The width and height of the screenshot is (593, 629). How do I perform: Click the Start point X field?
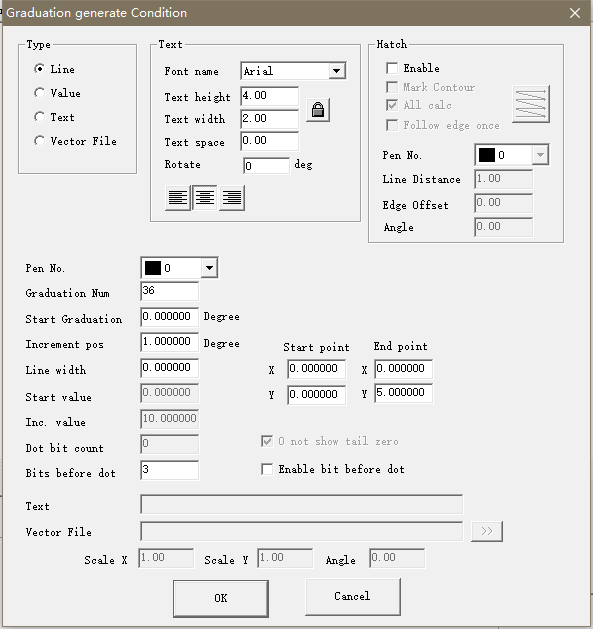[x=317, y=369]
